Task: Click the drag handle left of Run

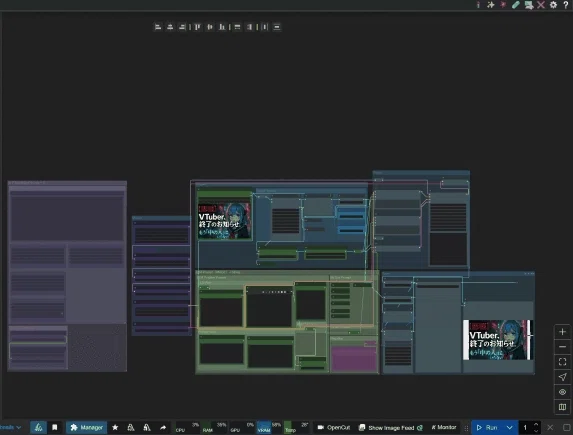Action: pos(466,428)
